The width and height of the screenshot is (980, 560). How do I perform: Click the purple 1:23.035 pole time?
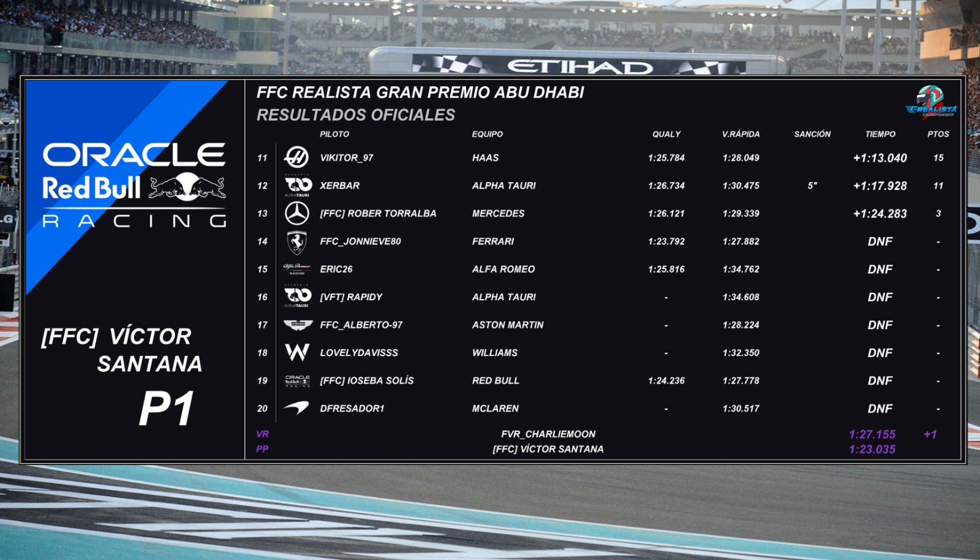[872, 449]
